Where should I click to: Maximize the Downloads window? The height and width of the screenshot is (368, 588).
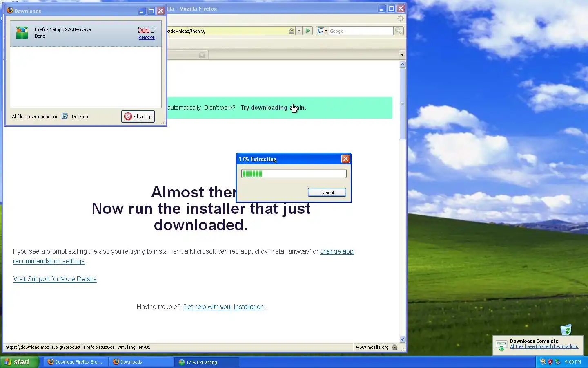(151, 11)
